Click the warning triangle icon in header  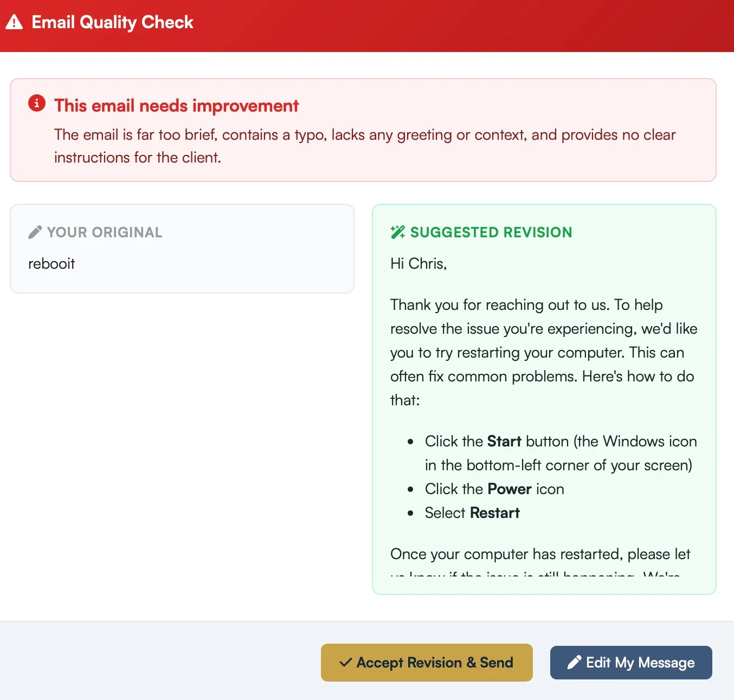pyautogui.click(x=14, y=22)
